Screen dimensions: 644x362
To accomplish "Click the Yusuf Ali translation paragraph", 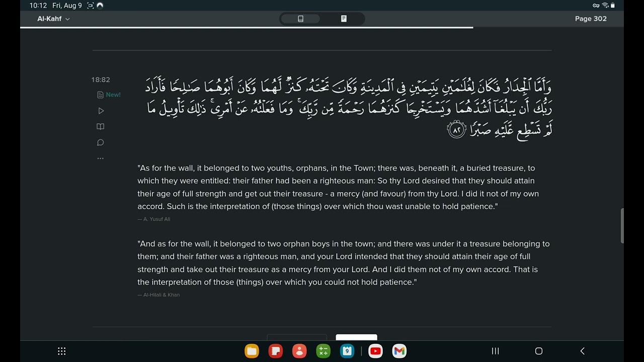I will pos(338,187).
